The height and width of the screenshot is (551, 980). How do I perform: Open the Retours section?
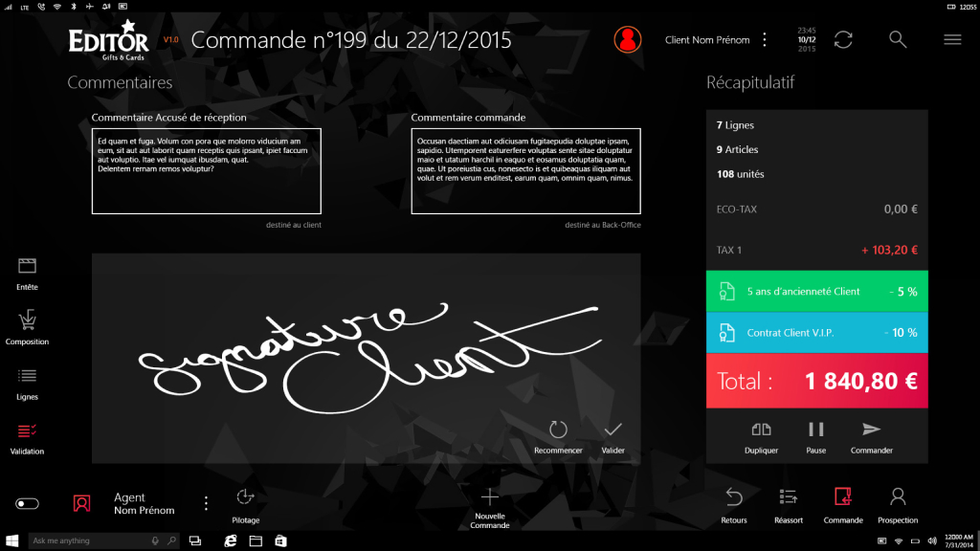pos(734,498)
